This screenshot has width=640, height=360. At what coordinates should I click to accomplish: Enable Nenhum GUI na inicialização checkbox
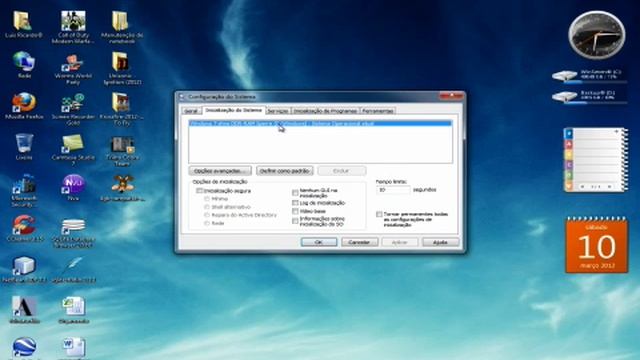pos(295,193)
